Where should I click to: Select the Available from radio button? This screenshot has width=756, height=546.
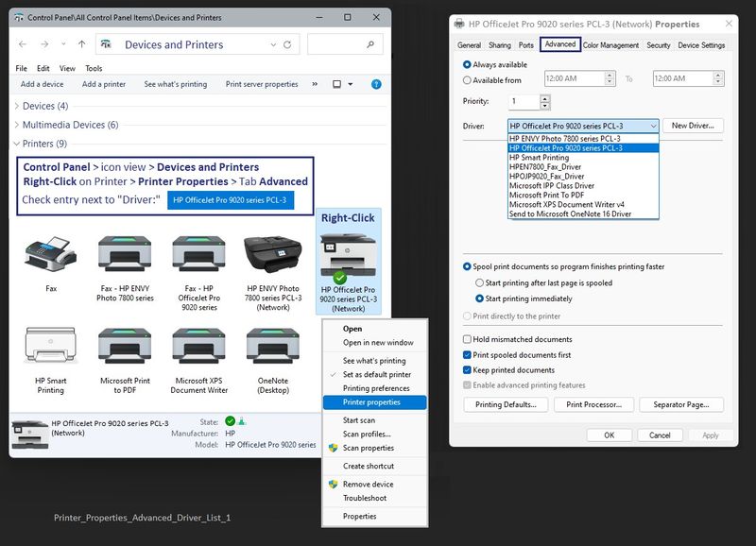[468, 80]
